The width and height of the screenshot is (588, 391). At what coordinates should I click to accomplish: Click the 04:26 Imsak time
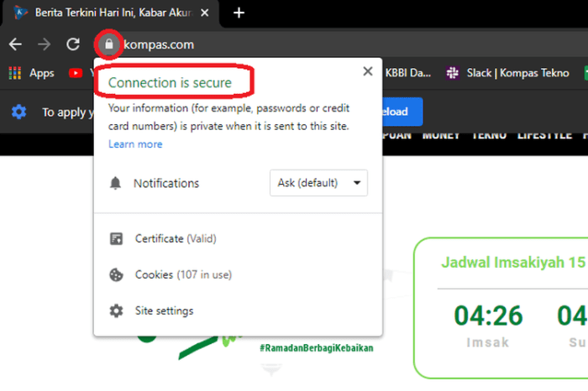488,315
